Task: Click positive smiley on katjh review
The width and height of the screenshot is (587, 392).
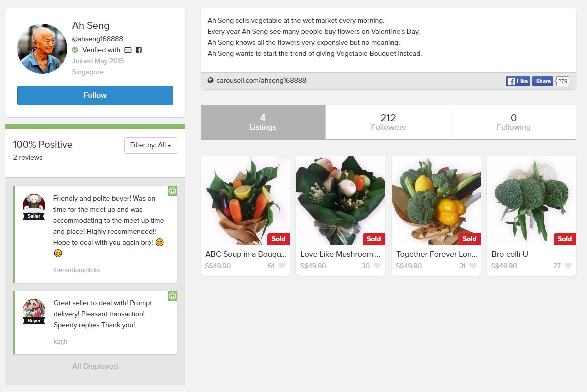Action: [172, 296]
